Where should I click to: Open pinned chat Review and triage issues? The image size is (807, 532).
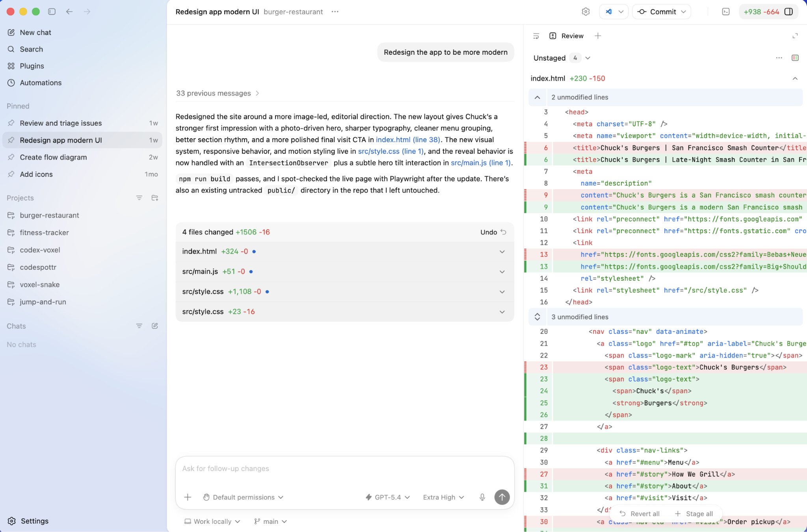tap(82, 123)
